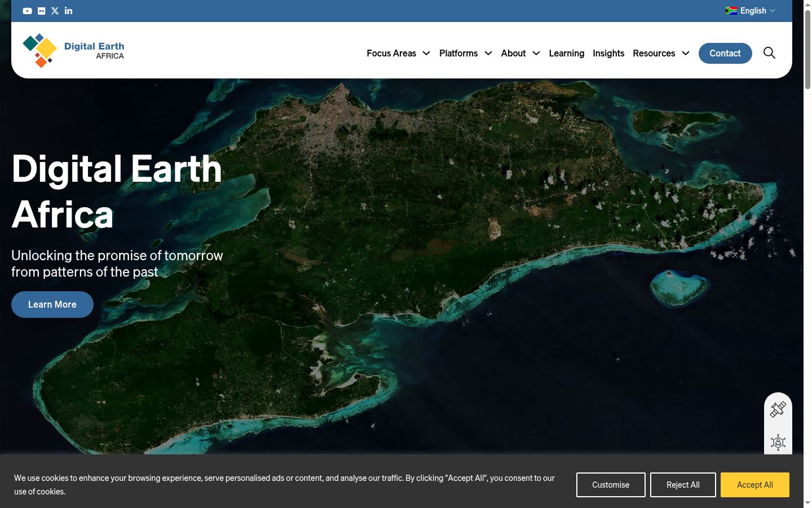Click the satellite icon in the side panel
This screenshot has width=812, height=508.
click(x=778, y=409)
